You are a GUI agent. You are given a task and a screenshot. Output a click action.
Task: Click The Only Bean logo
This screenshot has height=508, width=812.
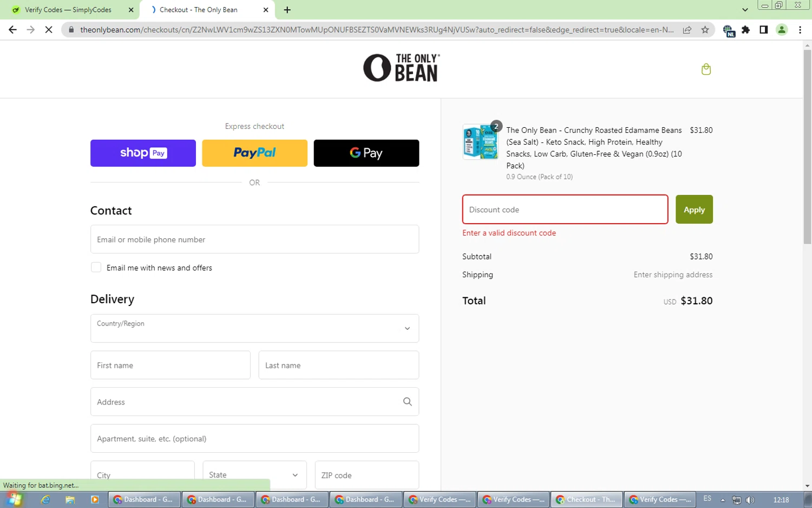[402, 68]
